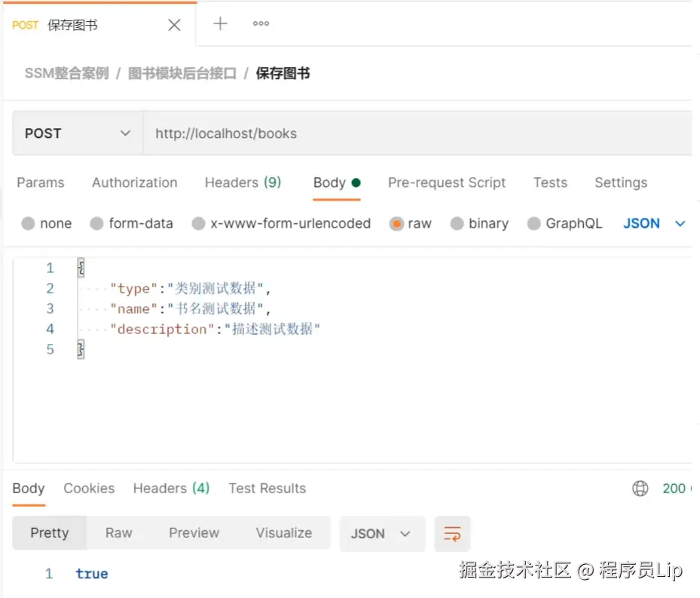Click the true response value

pyautogui.click(x=91, y=573)
